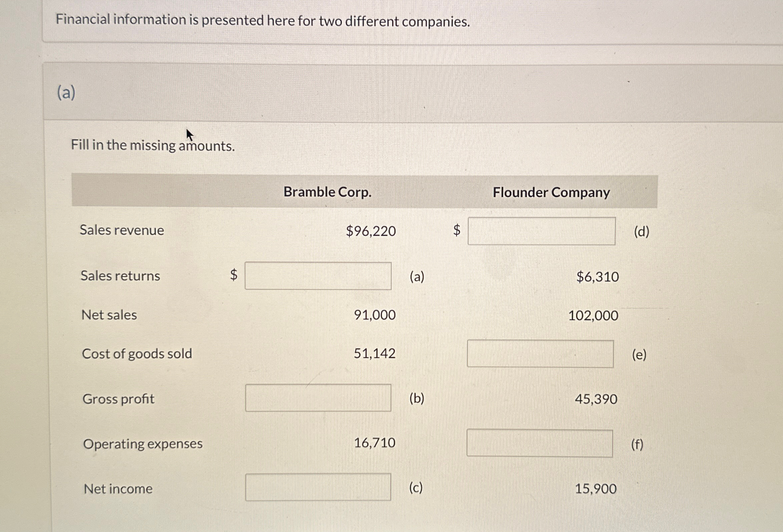Select the label (f) next to Operating expenses

638,444
